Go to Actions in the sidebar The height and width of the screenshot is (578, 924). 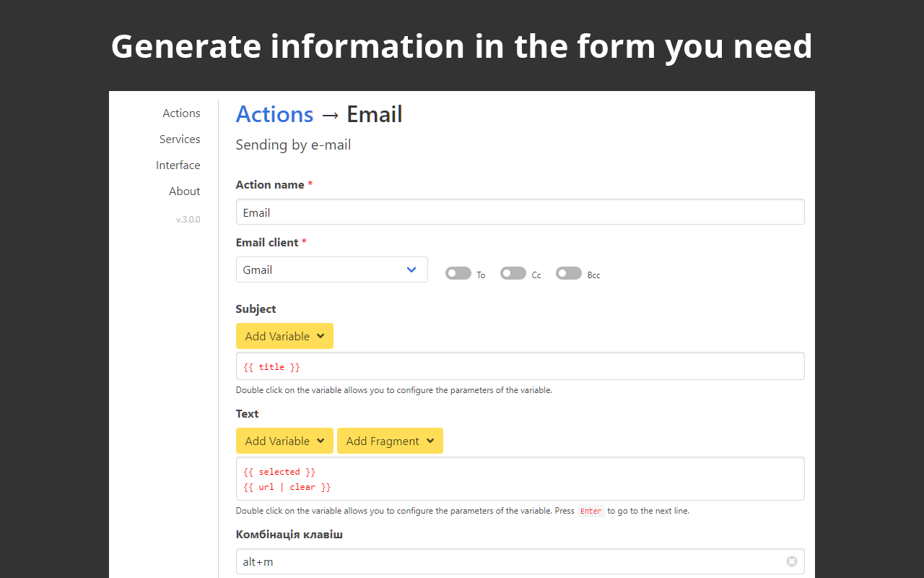pos(181,113)
